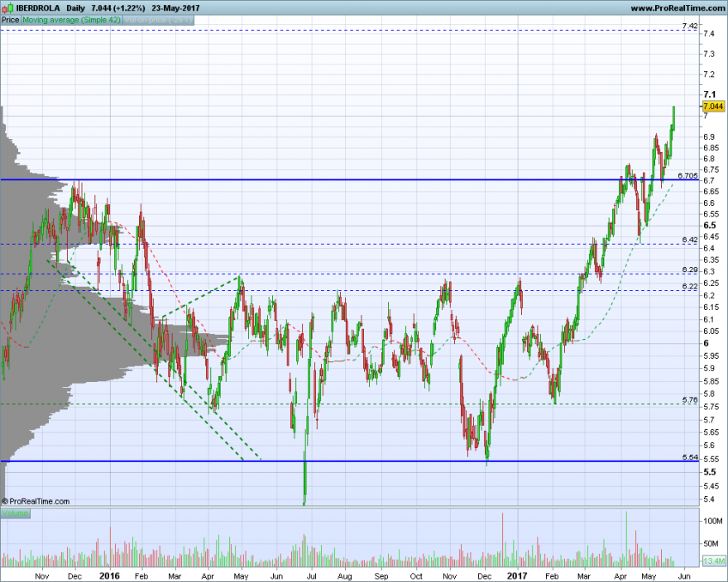
Task: Open the Moving average (Simple 42) indicator label
Action: tap(71, 20)
